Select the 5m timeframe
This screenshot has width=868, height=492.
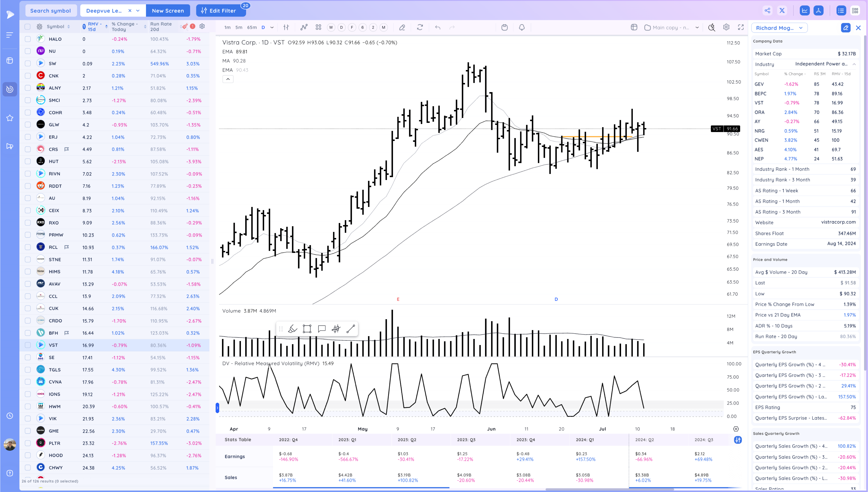pos(239,27)
